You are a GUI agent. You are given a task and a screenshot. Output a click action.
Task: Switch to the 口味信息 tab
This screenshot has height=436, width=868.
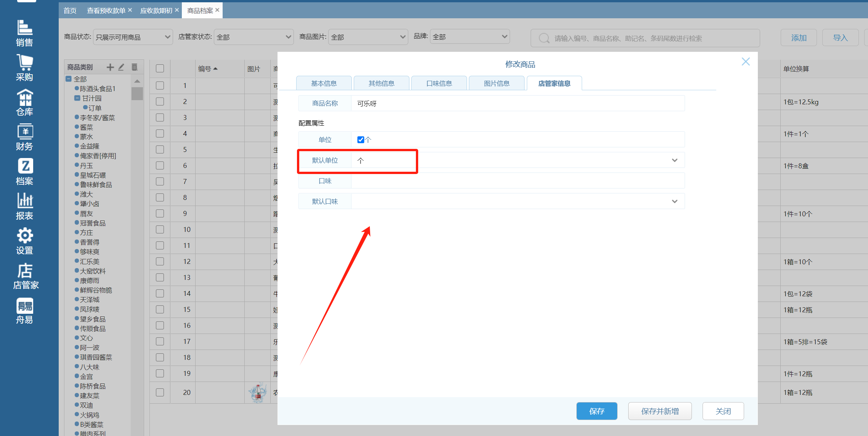coord(439,83)
